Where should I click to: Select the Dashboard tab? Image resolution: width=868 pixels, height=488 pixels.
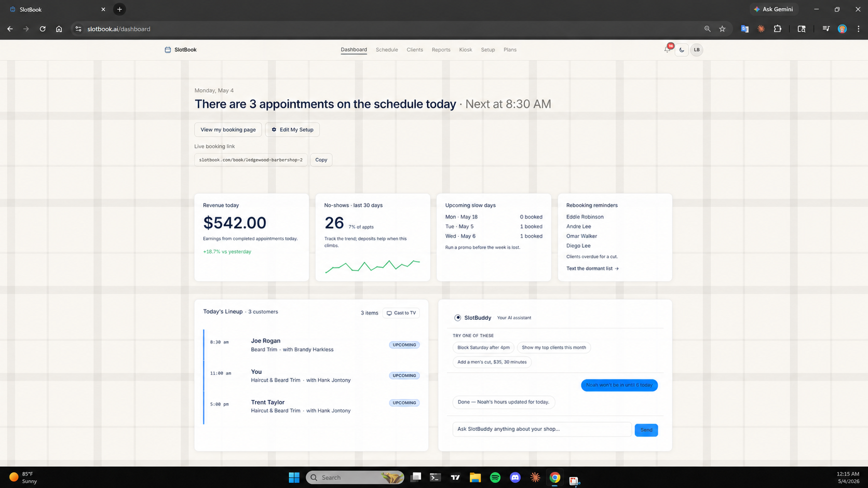pos(354,50)
